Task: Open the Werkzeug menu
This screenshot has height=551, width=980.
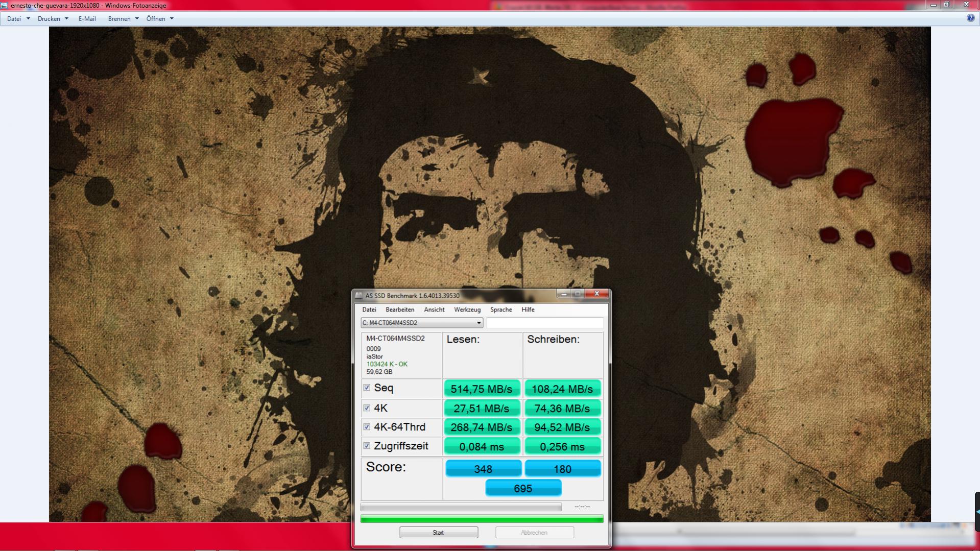Action: 467,310
